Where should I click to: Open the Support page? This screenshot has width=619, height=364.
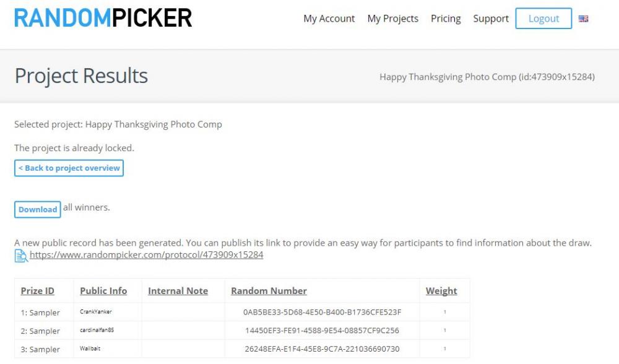[x=491, y=19]
